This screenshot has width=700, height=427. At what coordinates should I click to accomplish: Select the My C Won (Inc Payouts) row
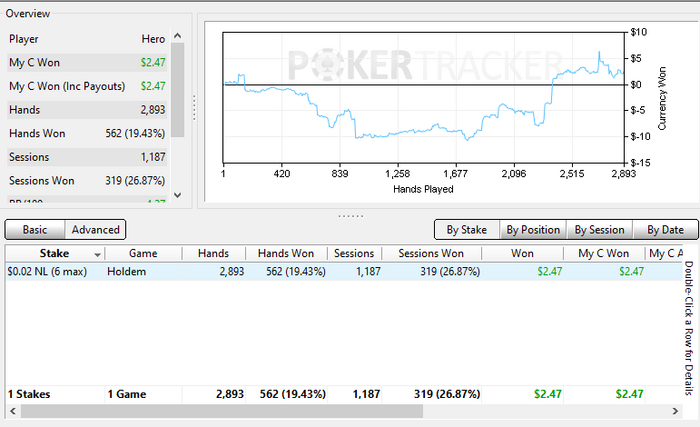87,86
